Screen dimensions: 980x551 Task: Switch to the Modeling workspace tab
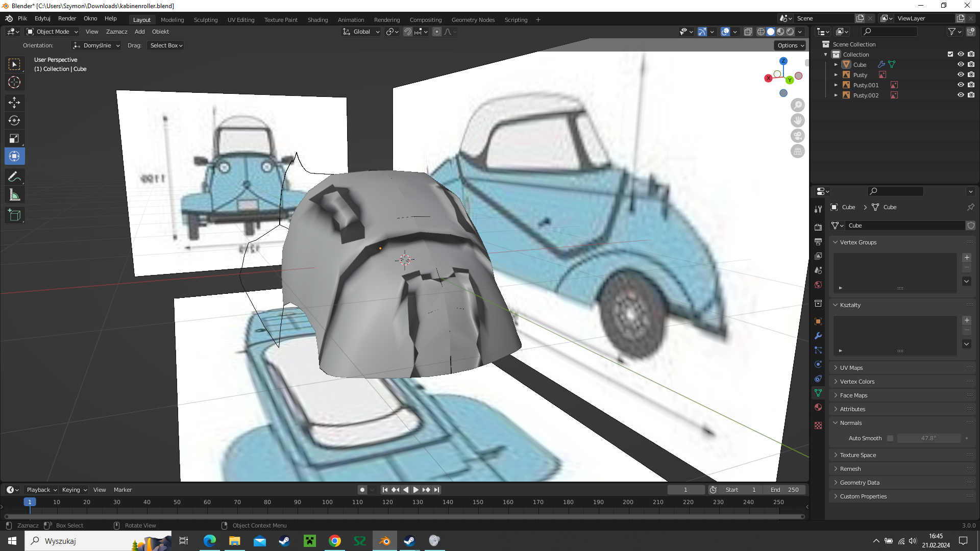click(172, 20)
